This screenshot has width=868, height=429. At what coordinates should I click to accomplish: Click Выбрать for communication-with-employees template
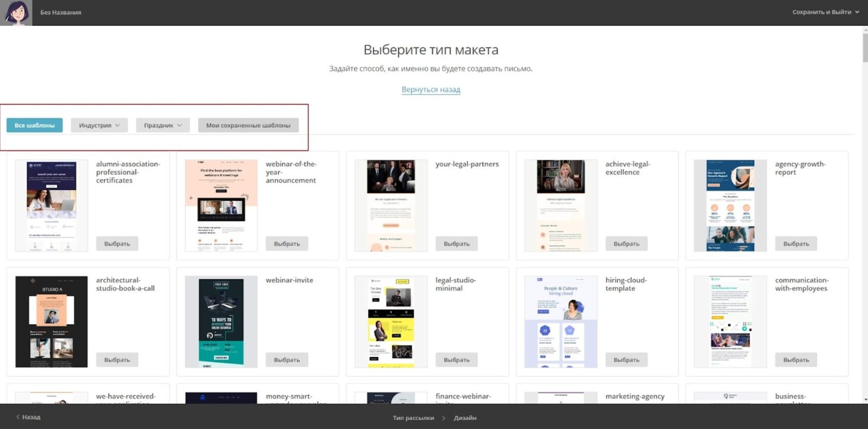796,360
